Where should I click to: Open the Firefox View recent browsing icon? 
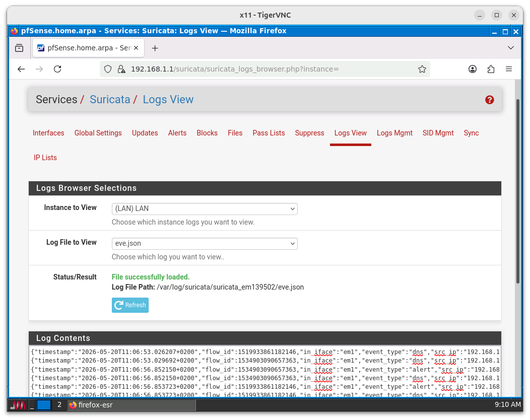[19, 48]
